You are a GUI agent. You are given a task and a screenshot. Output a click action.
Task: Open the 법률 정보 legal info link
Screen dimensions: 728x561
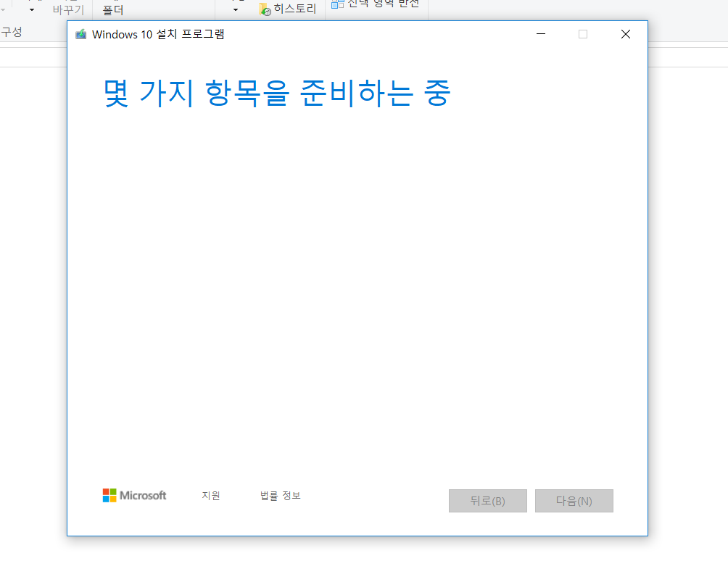281,496
